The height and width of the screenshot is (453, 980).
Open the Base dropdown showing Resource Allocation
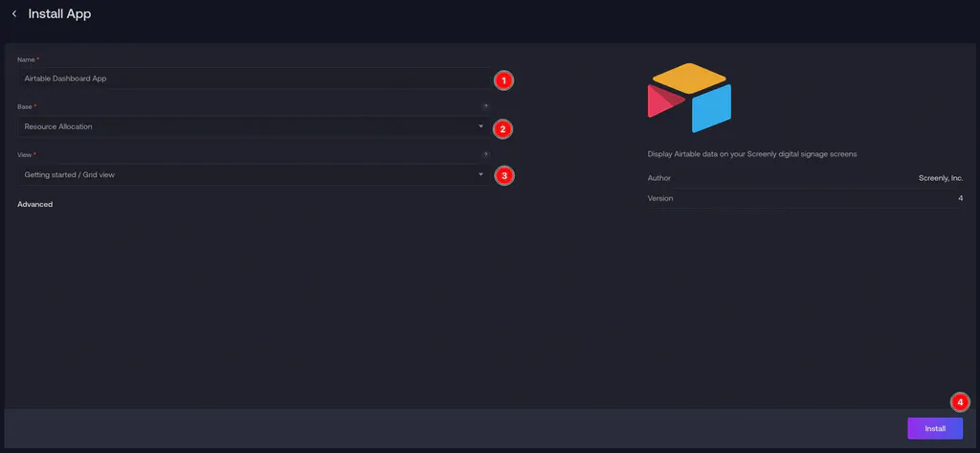(x=255, y=126)
